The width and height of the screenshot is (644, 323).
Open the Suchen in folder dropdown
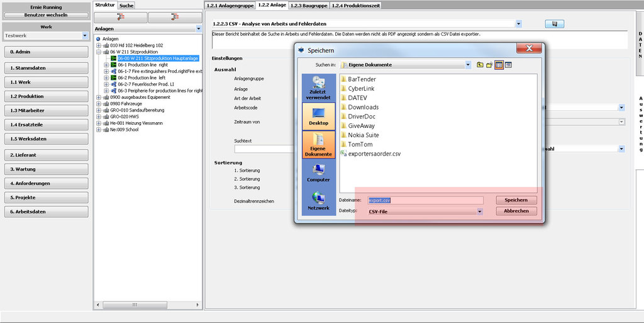tap(469, 65)
